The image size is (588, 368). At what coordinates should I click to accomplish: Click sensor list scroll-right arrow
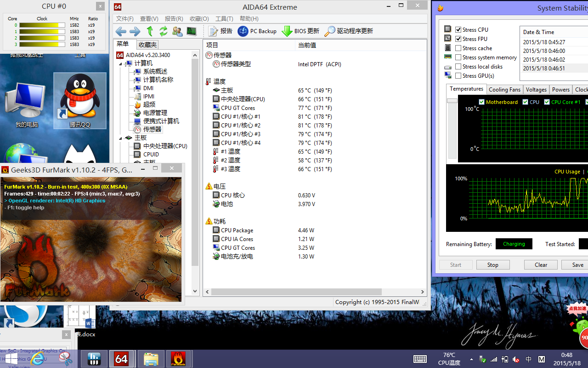point(423,292)
